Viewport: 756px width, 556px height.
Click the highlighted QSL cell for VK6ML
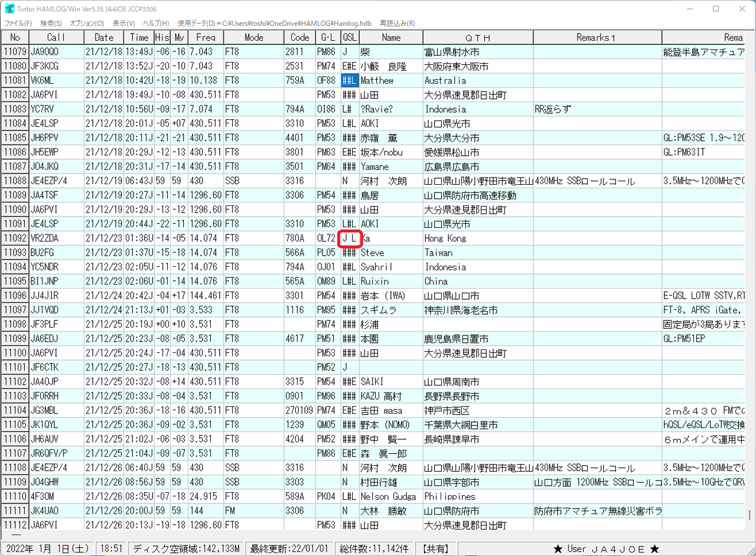point(350,80)
